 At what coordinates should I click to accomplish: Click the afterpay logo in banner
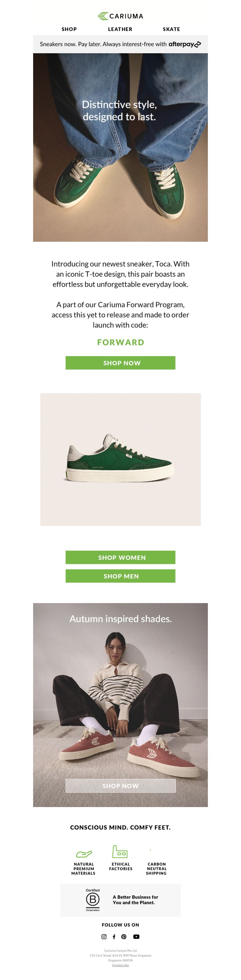185,44
